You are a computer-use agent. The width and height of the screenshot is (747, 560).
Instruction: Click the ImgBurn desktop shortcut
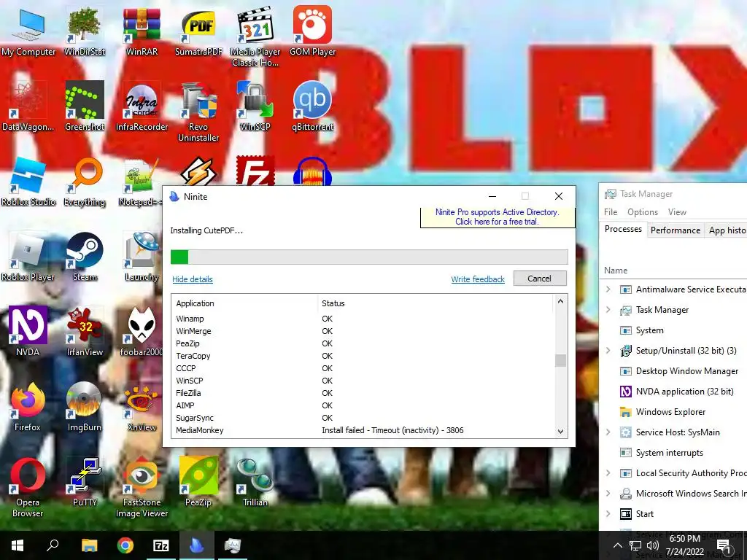(85, 407)
